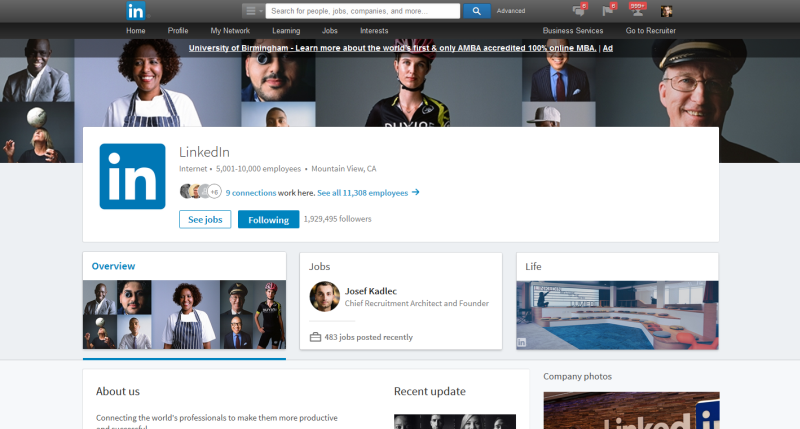Select the Overview tab

113,266
